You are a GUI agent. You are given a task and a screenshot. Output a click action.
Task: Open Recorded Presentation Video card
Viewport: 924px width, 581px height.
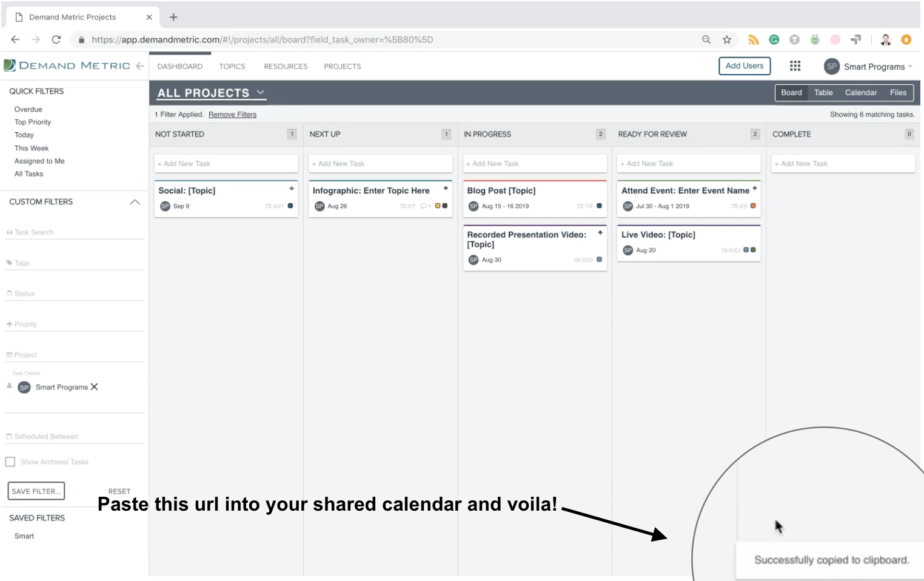pyautogui.click(x=535, y=247)
